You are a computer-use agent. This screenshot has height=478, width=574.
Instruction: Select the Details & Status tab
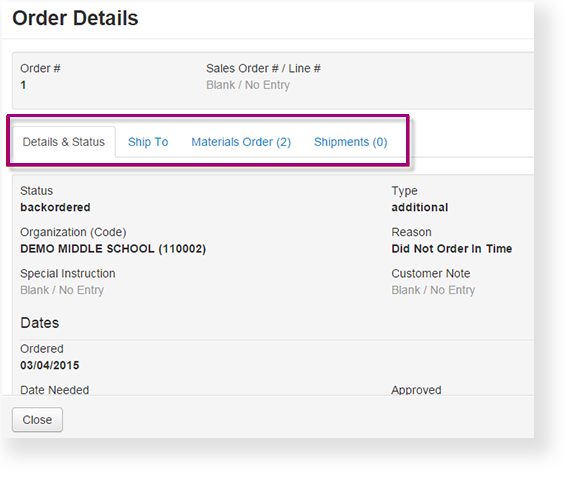pos(64,142)
